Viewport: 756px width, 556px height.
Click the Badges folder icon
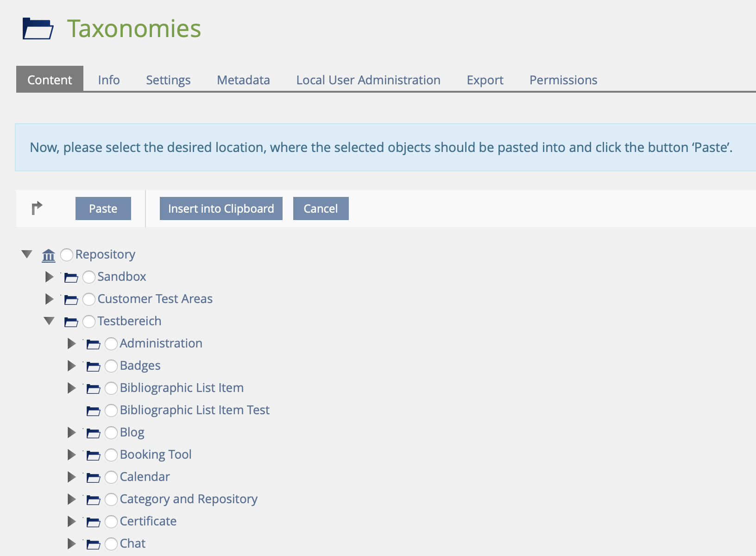[93, 366]
